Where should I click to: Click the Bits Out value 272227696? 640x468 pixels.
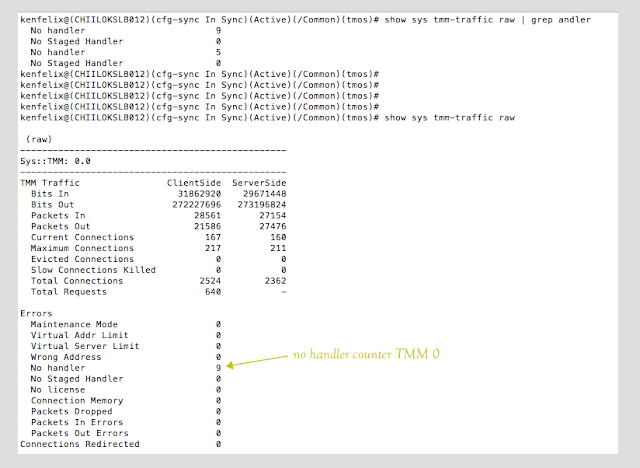197,205
